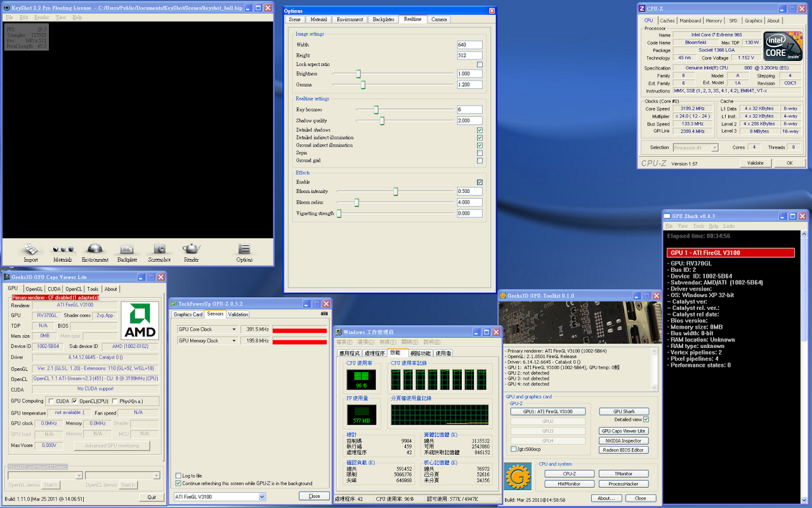Open GPU Memory Clock sensor dropdown
The height and width of the screenshot is (508, 812).
tap(233, 341)
